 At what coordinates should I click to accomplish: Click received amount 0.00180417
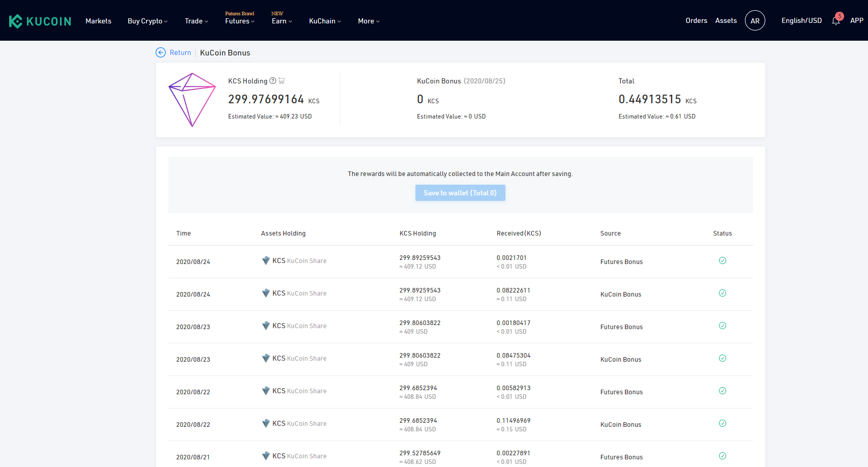pyautogui.click(x=513, y=323)
